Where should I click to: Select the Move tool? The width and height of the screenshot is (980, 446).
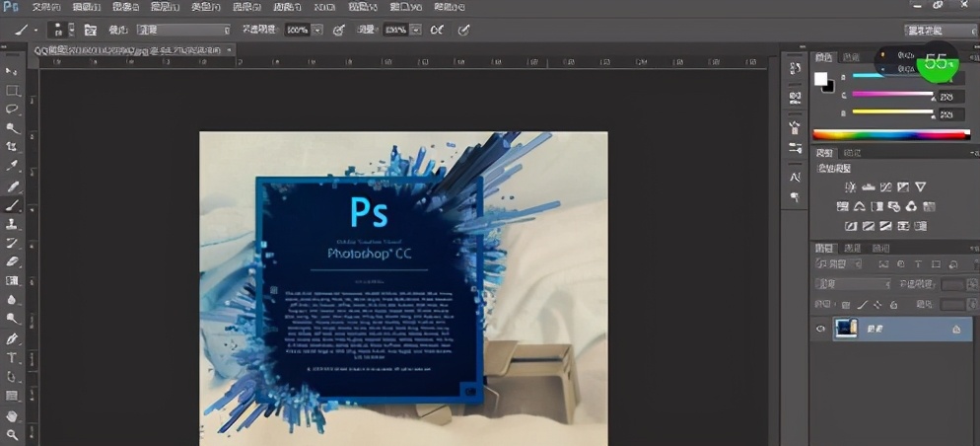coord(12,71)
